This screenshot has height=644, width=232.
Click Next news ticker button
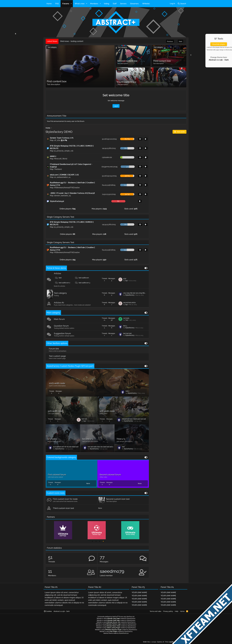click(180, 41)
